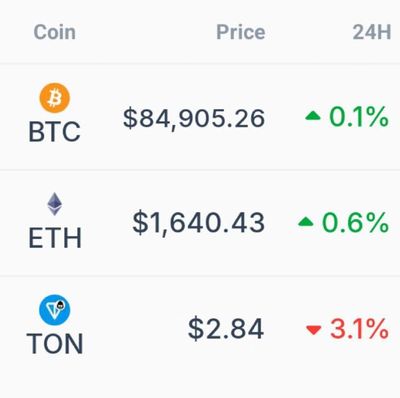Click the small badge on the TON logo
400x398 pixels.
point(61,304)
